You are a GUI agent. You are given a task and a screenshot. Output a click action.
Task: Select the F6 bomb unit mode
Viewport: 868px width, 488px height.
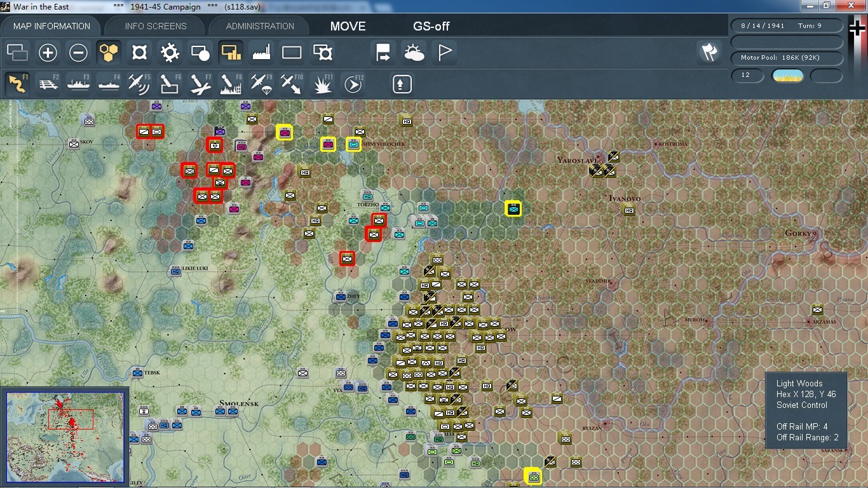pos(170,84)
